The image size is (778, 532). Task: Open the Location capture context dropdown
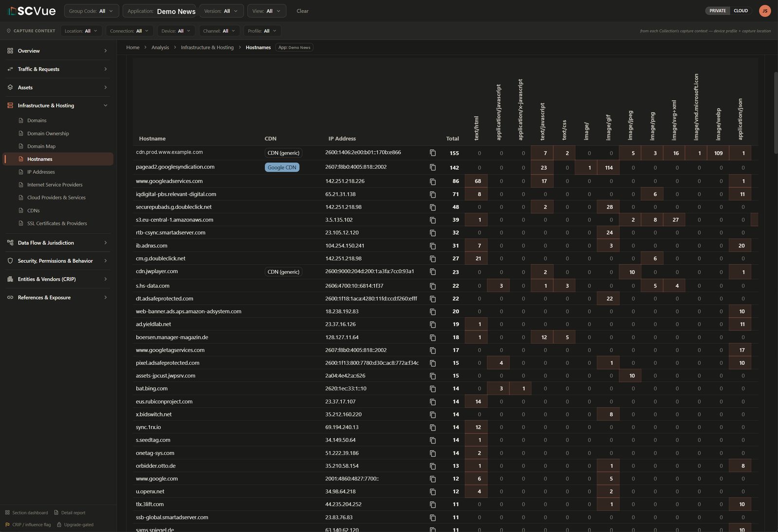(81, 31)
